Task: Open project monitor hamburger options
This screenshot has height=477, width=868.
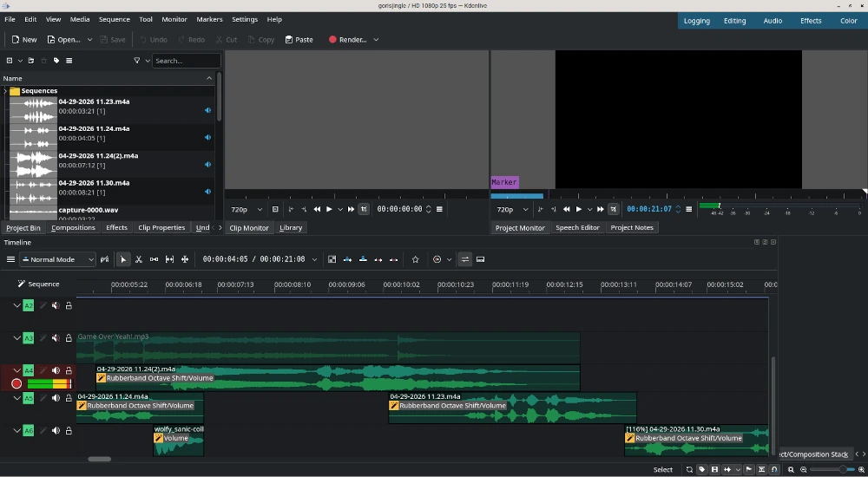Action: tap(688, 209)
